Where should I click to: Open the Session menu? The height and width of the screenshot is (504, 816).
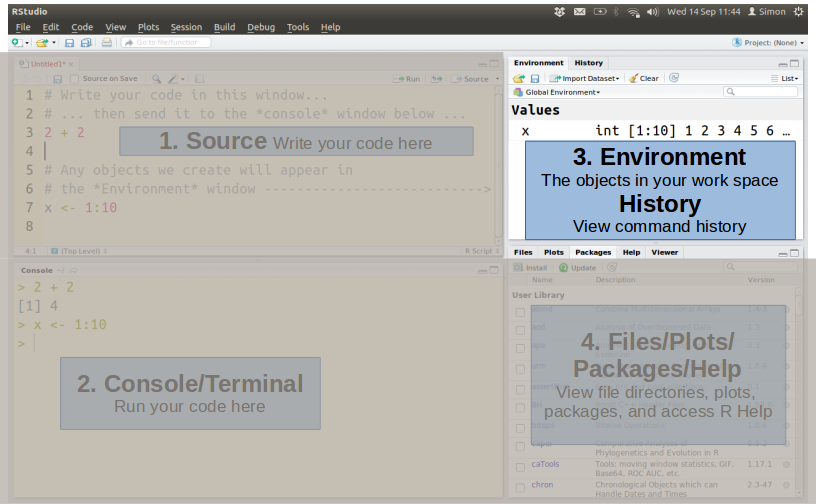point(186,27)
